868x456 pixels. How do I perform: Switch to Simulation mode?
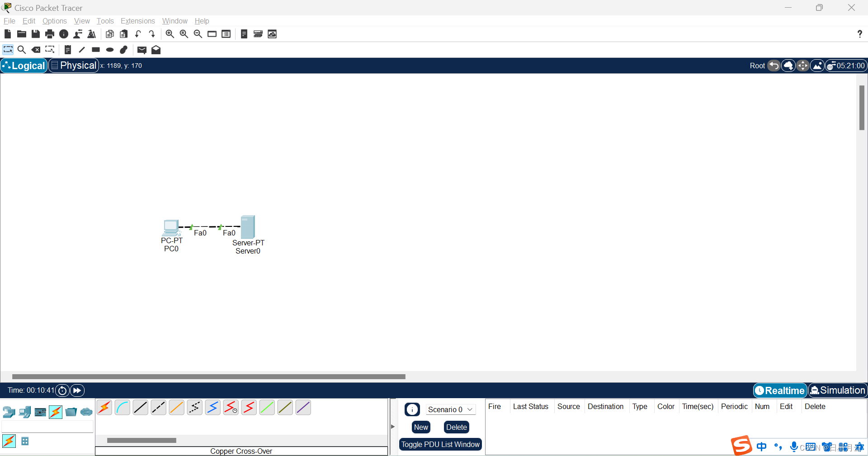point(838,390)
